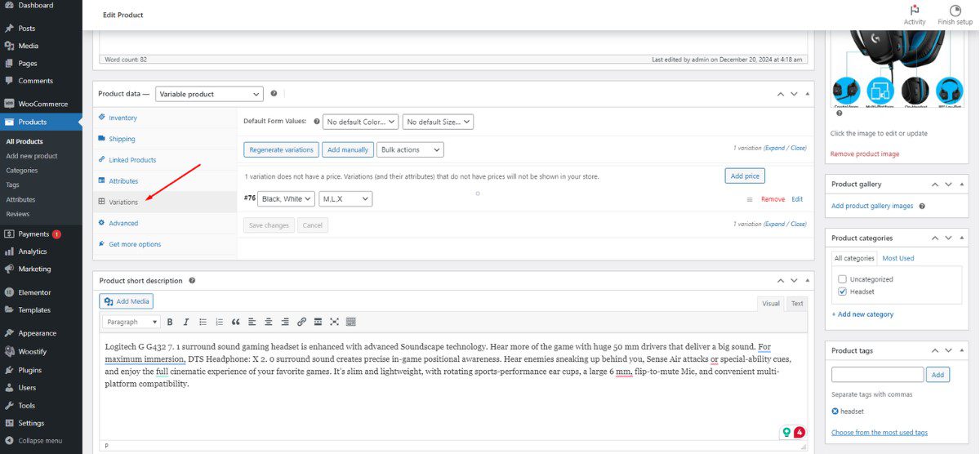Click the Regenerate variations button
The width and height of the screenshot is (980, 454).
coord(281,149)
